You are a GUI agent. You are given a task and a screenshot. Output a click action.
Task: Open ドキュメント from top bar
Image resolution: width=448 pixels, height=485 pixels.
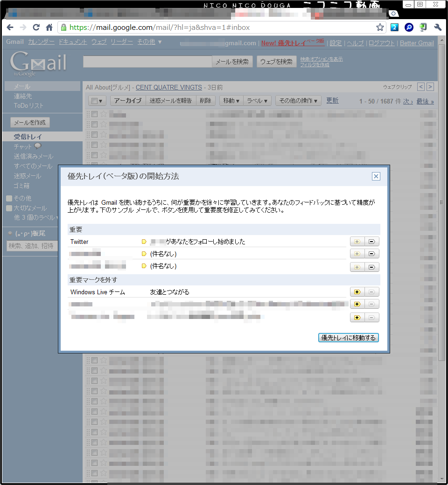pyautogui.click(x=73, y=42)
